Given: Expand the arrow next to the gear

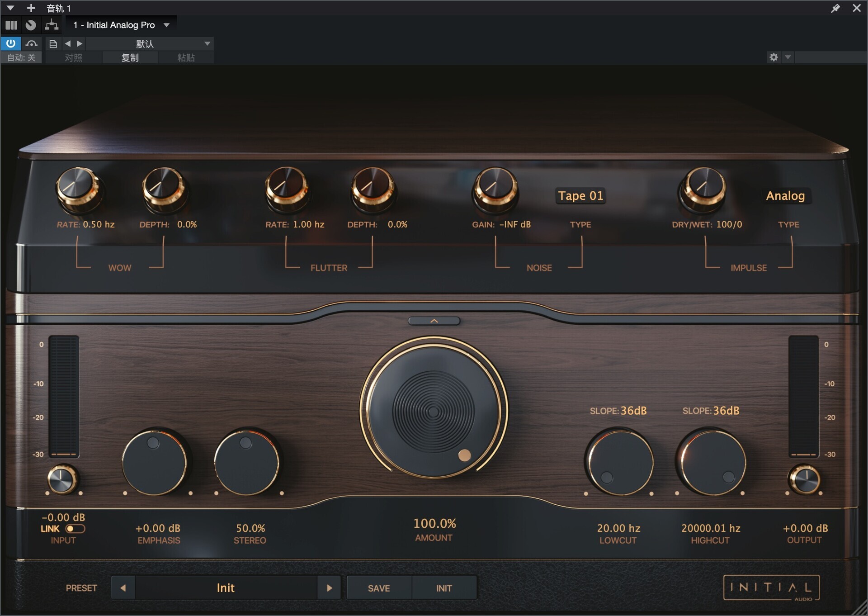Looking at the screenshot, I should [x=788, y=57].
